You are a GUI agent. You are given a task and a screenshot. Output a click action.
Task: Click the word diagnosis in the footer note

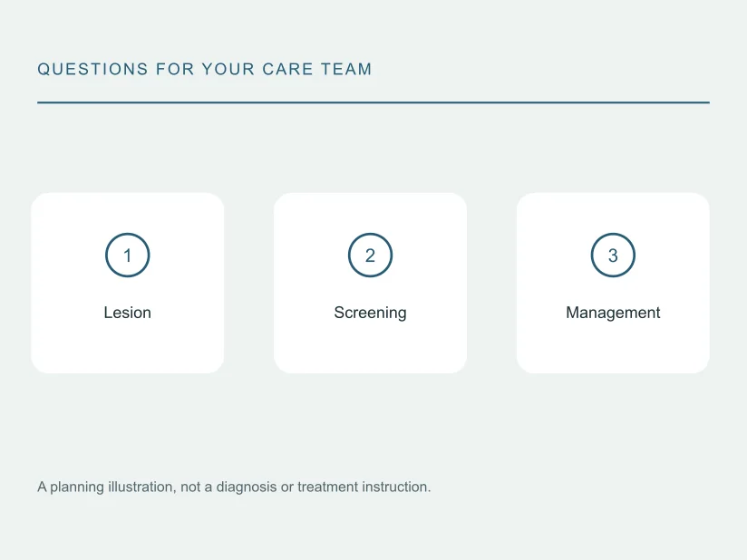click(247, 488)
